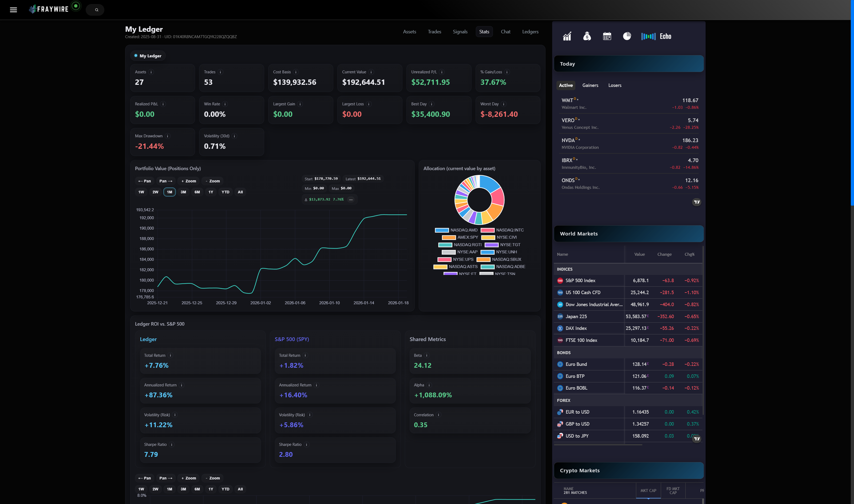
Task: Open the money bag earnings icon
Action: 587,36
